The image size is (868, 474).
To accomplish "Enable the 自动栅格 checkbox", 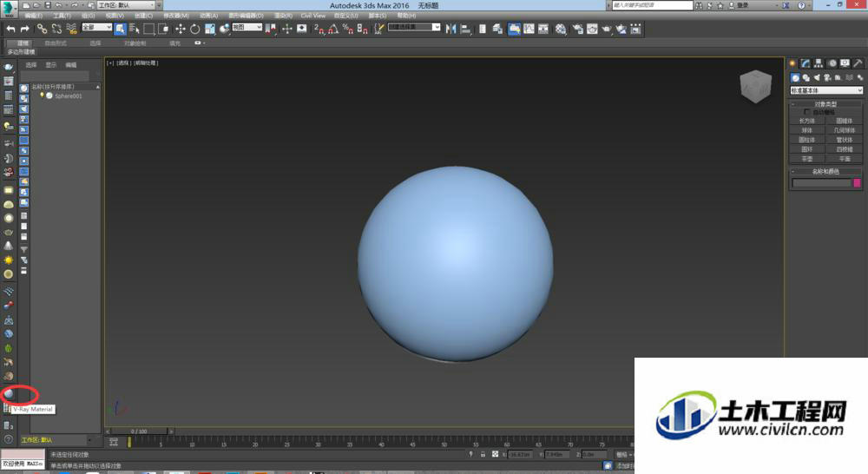I will click(806, 112).
